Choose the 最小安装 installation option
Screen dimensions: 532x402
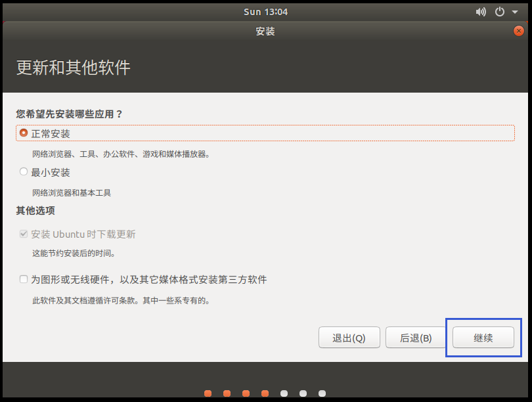tap(23, 173)
